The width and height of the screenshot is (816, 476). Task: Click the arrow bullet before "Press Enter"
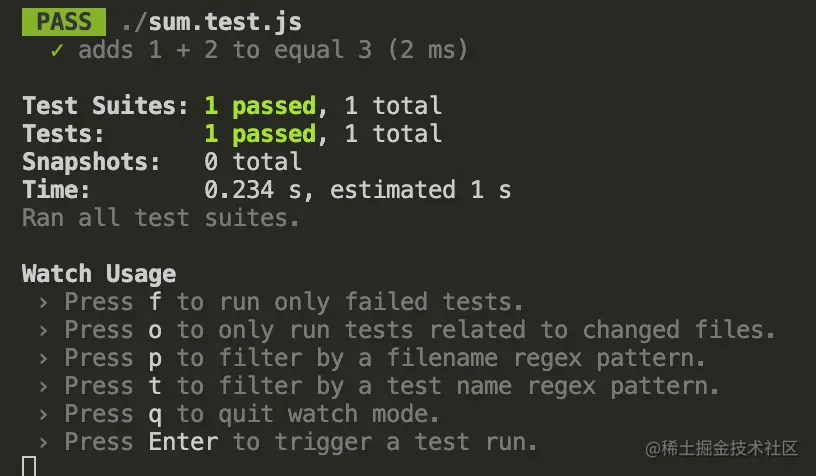tap(43, 442)
